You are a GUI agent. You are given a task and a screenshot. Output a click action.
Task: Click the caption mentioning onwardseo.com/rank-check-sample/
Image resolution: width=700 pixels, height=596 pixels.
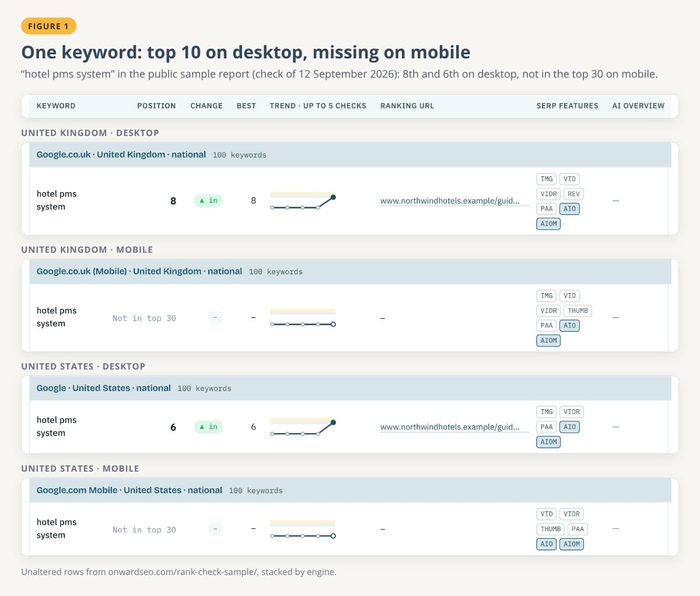pos(178,572)
